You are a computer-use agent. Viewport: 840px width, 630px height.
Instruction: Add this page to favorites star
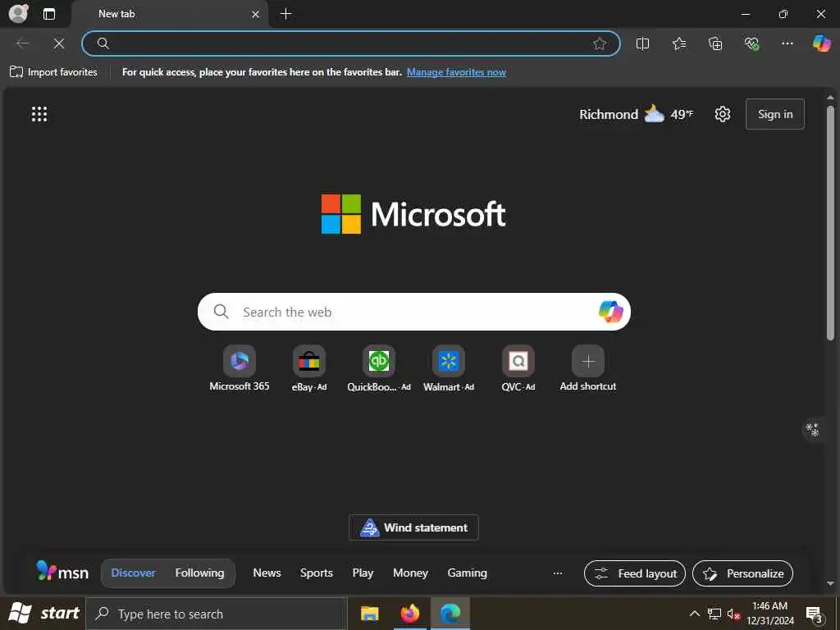pyautogui.click(x=600, y=43)
